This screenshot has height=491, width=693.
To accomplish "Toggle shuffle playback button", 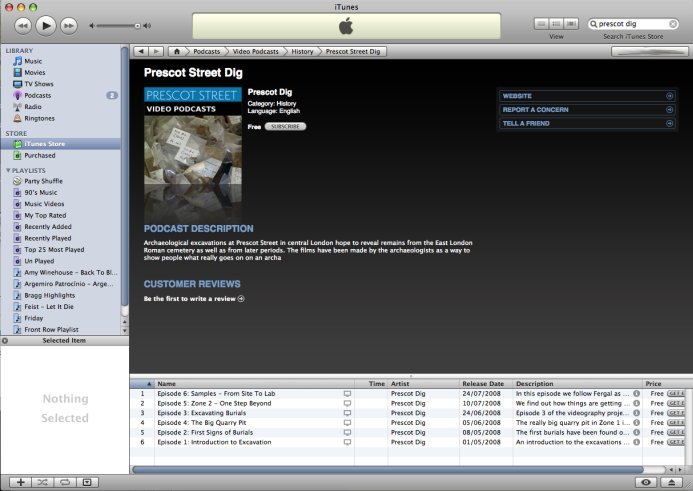I will 42,482.
